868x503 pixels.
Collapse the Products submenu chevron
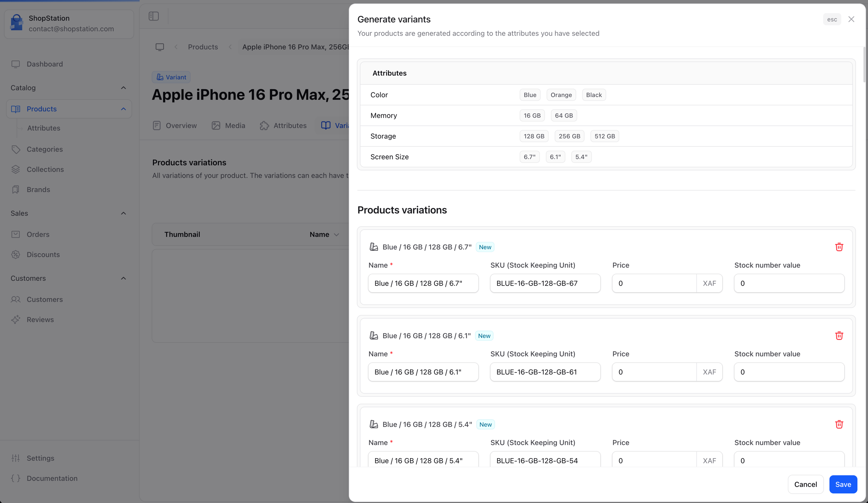coord(123,109)
